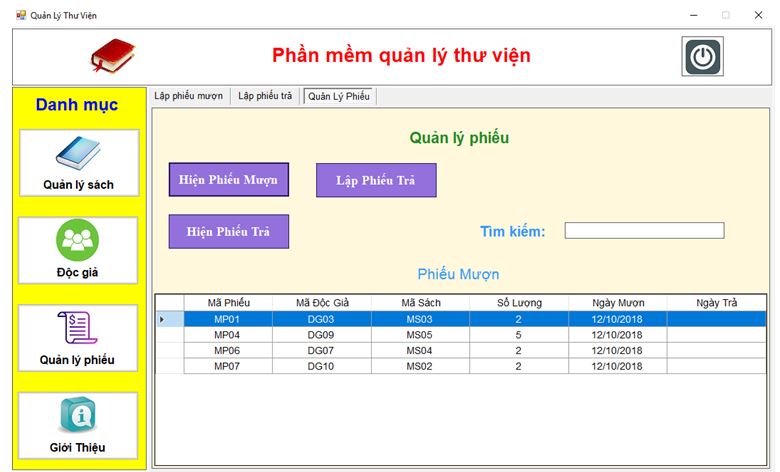Screen dimensions: 780x472
Task: Click the red book logo in header
Action: [x=113, y=55]
